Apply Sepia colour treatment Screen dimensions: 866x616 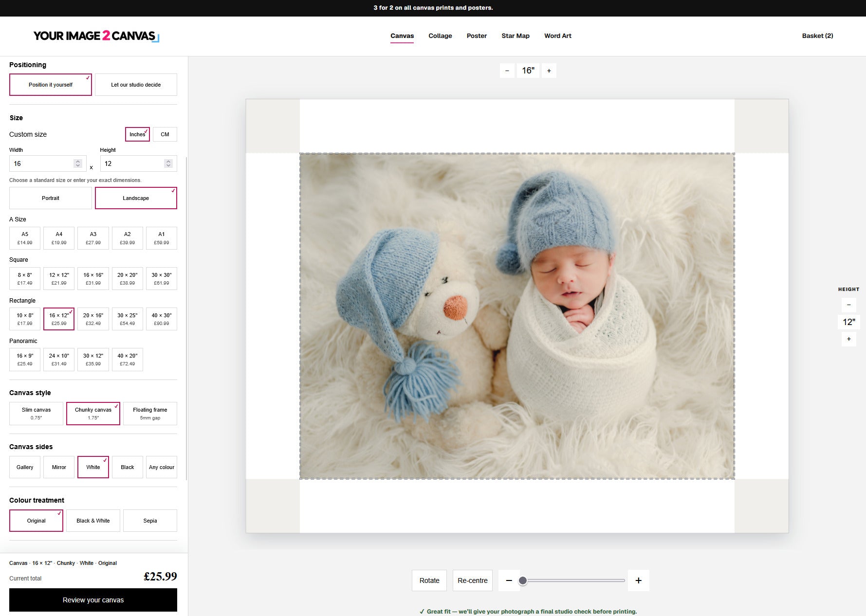[x=150, y=521]
